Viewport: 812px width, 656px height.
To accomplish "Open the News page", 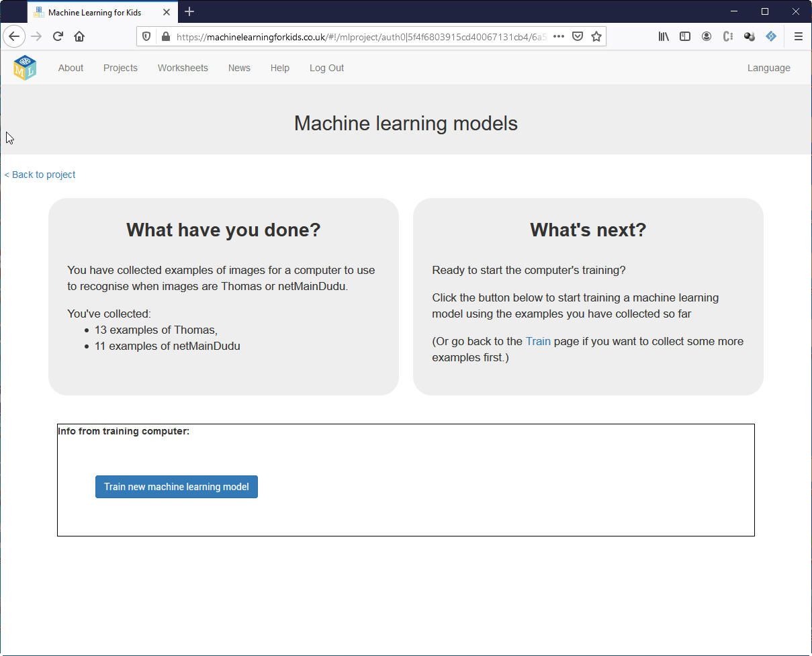I will click(239, 68).
